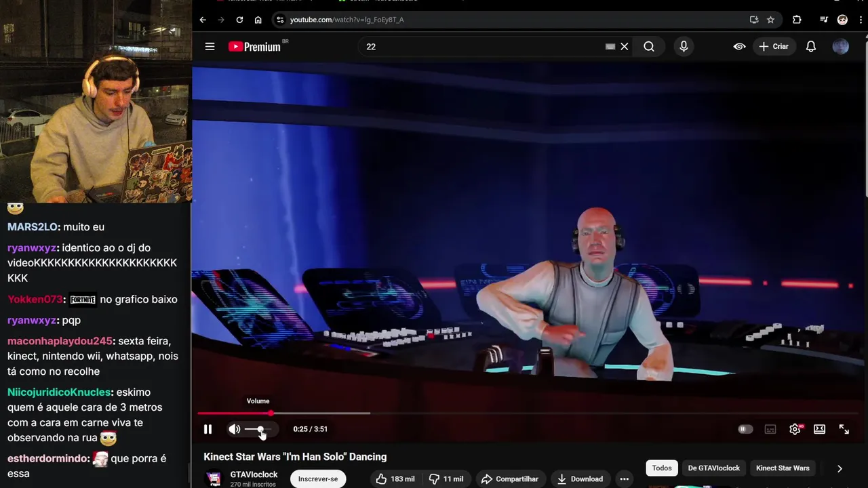This screenshot has width=868, height=488.
Task: Open the YouTube guide hamburger menu
Action: pyautogui.click(x=210, y=46)
